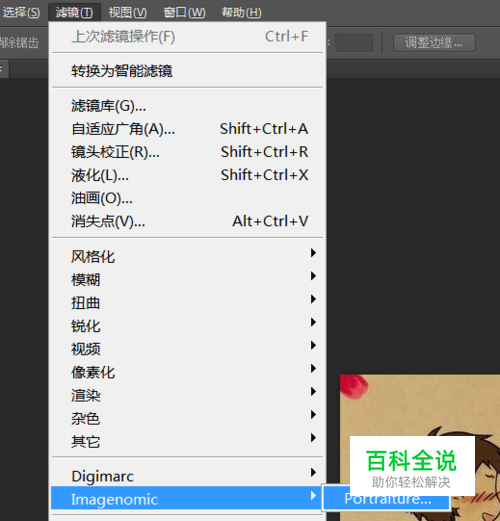Select 镜头校正(R)... lens correction
This screenshot has height=521, width=500.
[x=187, y=152]
